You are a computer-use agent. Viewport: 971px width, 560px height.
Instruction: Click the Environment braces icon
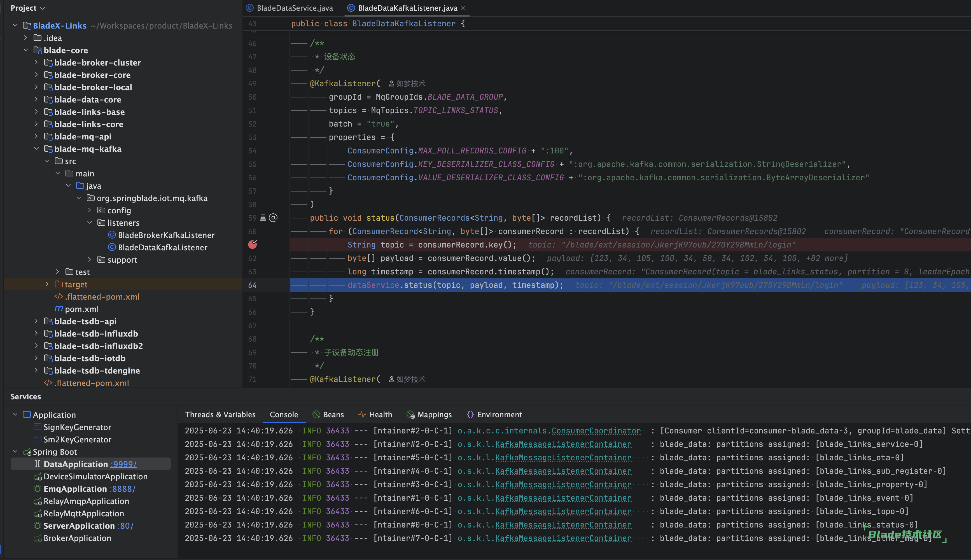click(470, 415)
